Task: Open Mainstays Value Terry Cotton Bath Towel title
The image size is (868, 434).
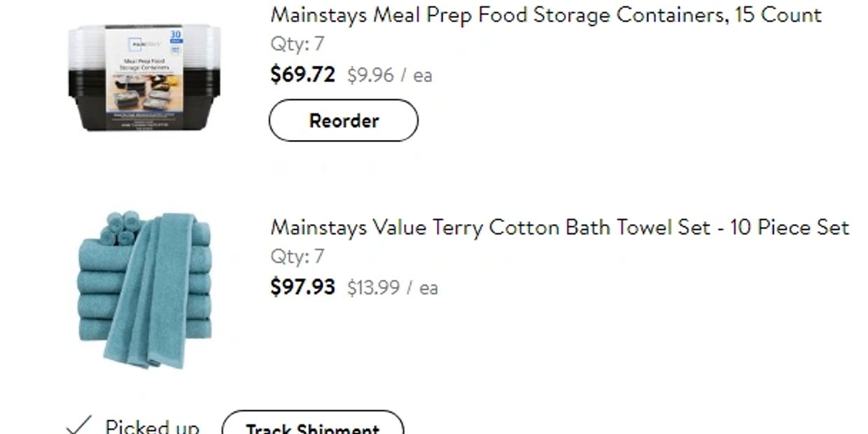Action: point(559,227)
